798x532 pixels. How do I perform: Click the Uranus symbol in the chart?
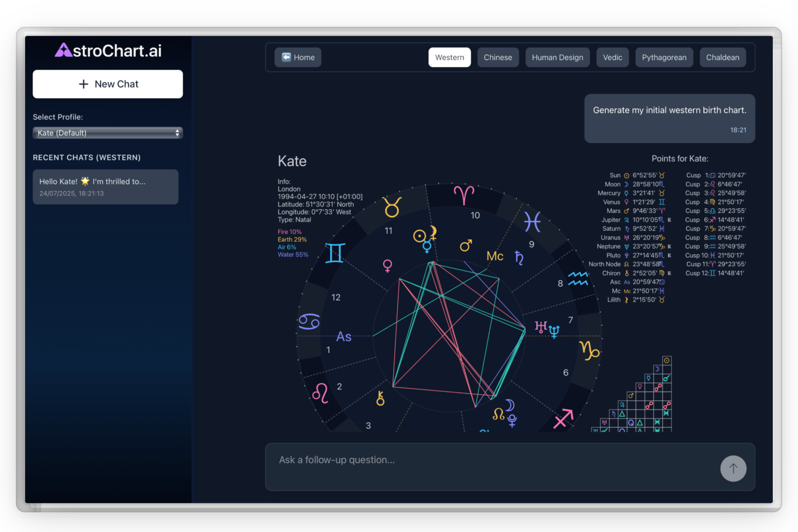[540, 327]
